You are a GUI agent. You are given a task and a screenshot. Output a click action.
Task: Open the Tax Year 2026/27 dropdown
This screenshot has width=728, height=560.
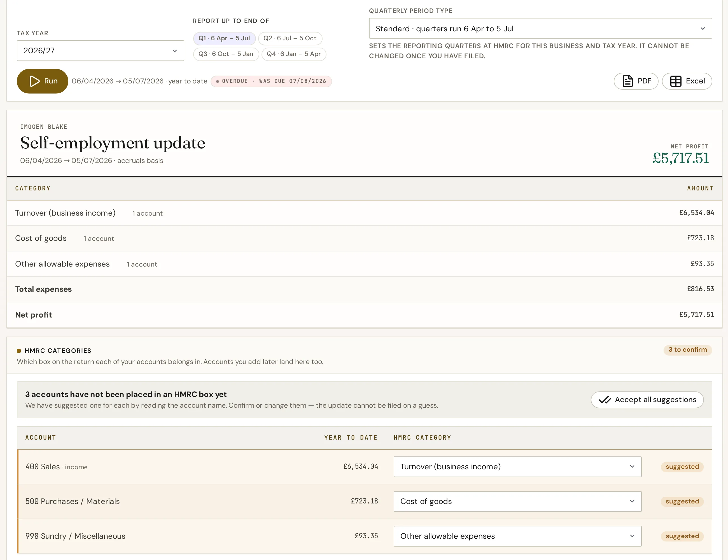coord(100,51)
